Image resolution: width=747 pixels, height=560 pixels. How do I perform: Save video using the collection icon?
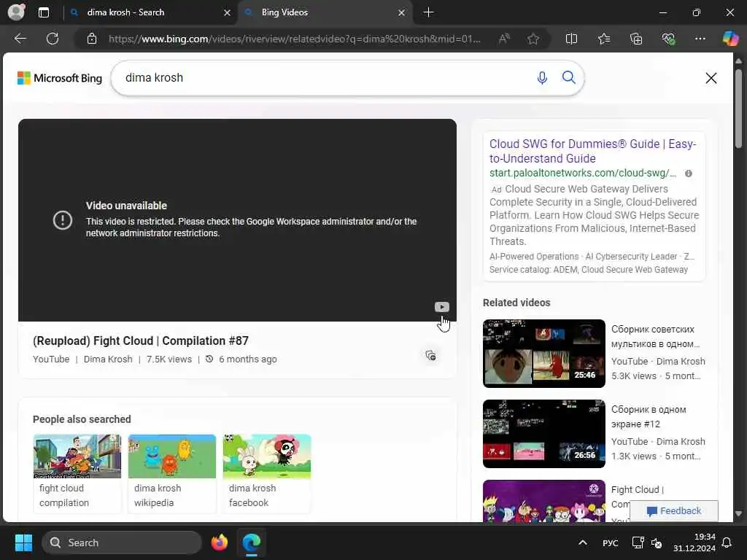[430, 355]
